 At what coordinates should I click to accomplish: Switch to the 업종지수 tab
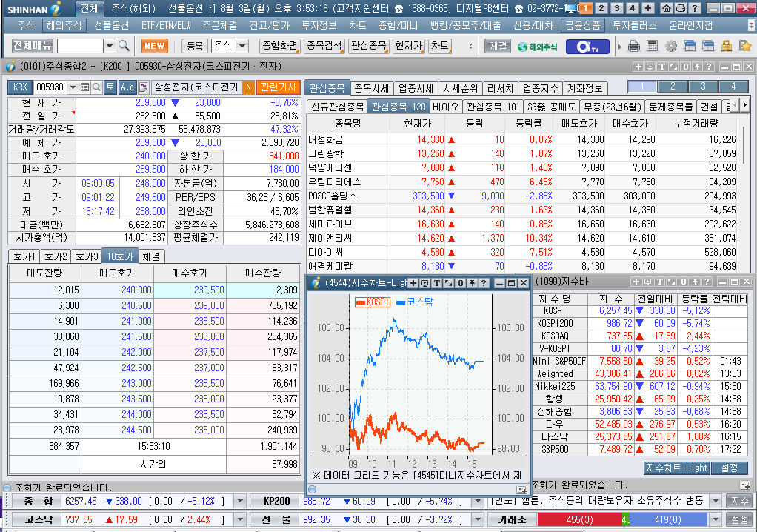(540, 88)
